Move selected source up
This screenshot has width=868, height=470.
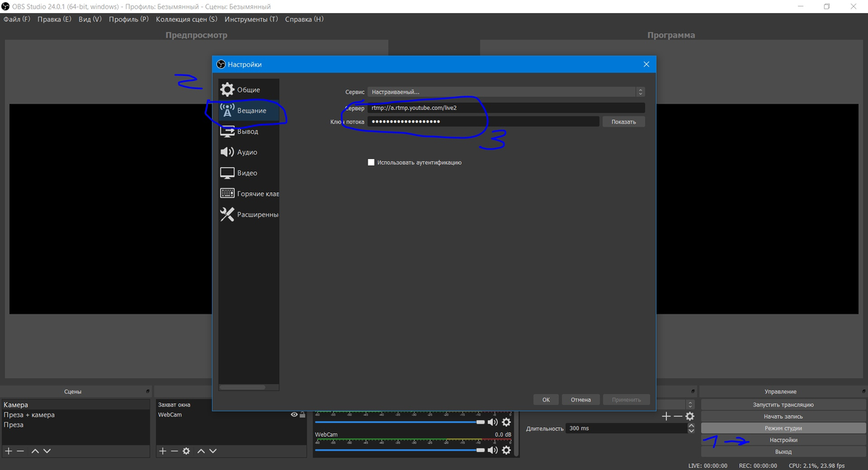(201, 450)
